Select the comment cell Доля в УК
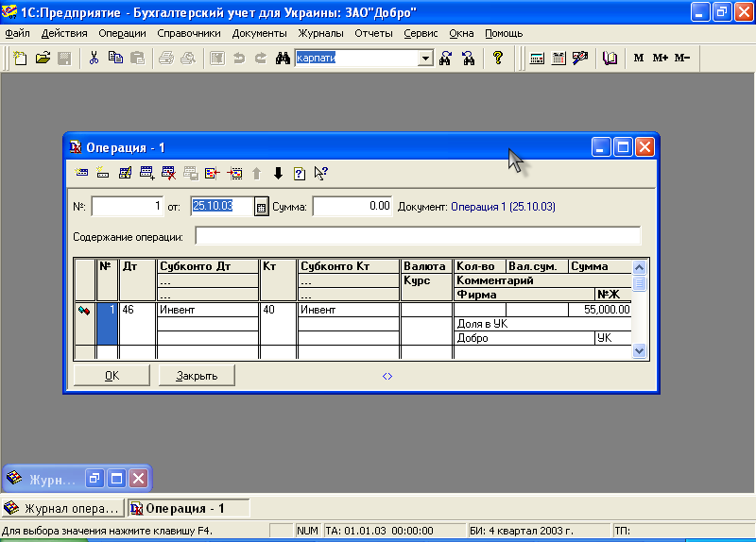Screen dimensions: 756x542 click(x=542, y=324)
